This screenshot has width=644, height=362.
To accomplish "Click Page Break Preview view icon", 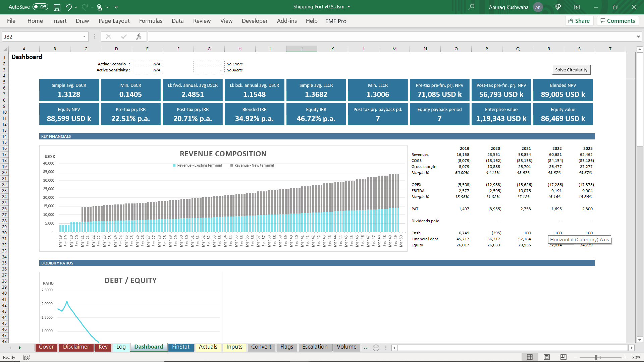I will 563,357.
